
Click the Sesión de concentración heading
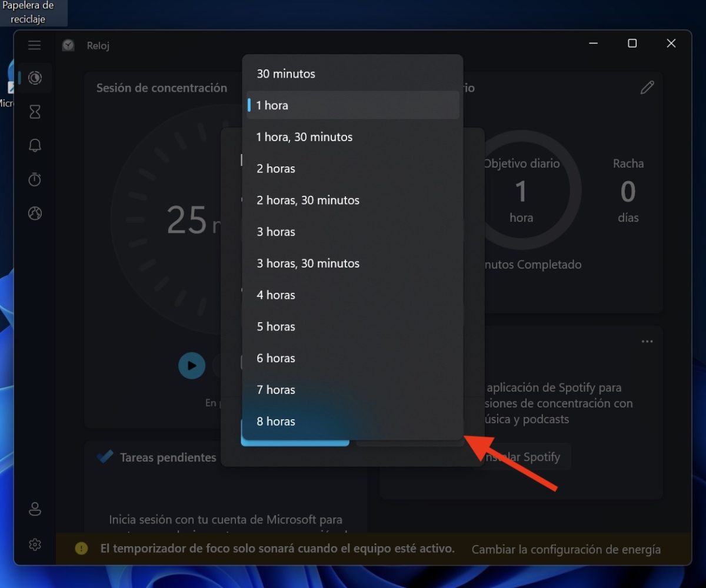point(162,88)
